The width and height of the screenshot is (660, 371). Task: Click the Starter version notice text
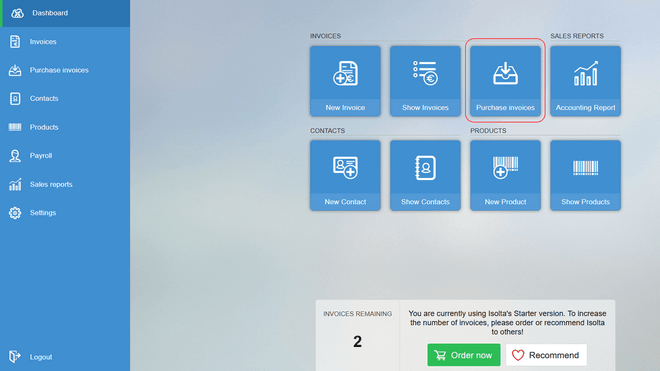(507, 323)
